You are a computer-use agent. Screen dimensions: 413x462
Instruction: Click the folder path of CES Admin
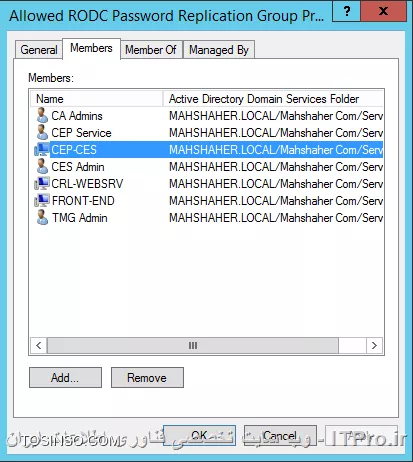(276, 167)
